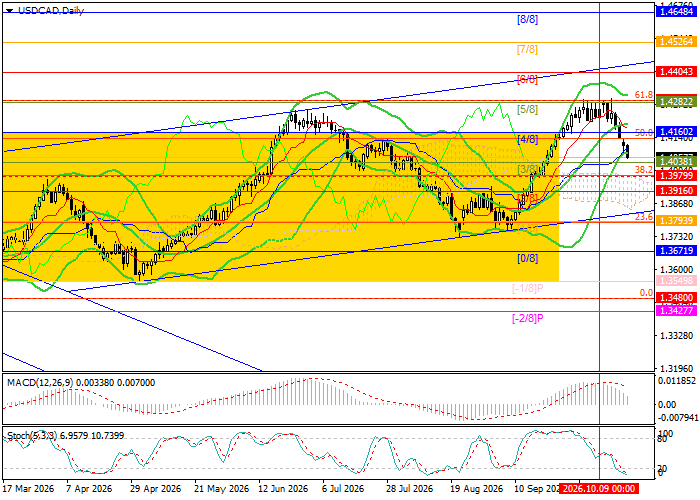
Task: Select the red vertical line date marker 2026.10.09
Action: click(x=599, y=488)
